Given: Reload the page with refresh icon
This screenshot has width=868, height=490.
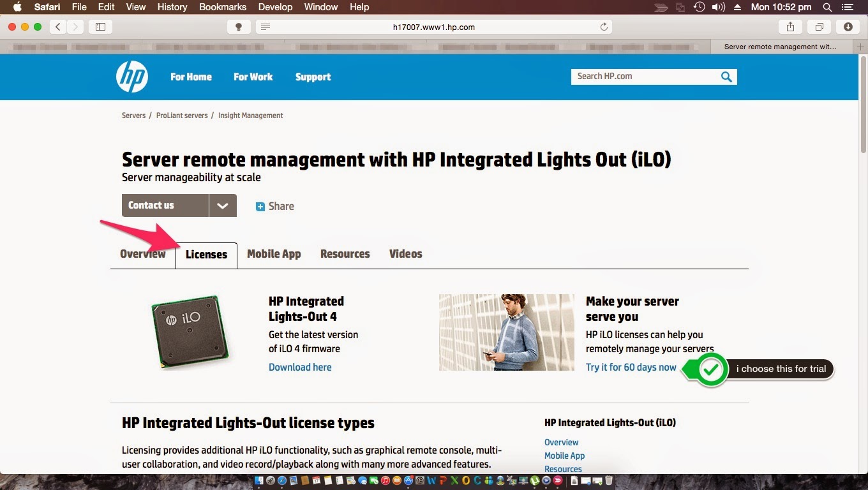Looking at the screenshot, I should [604, 27].
